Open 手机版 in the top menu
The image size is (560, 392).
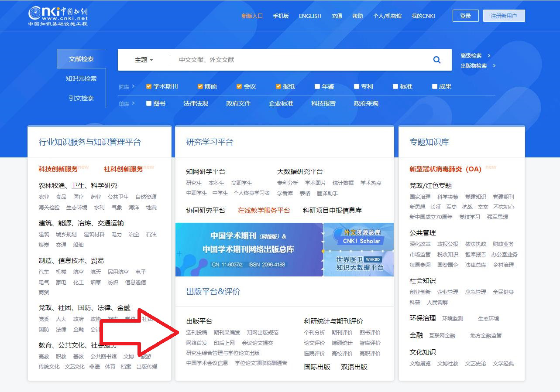281,16
